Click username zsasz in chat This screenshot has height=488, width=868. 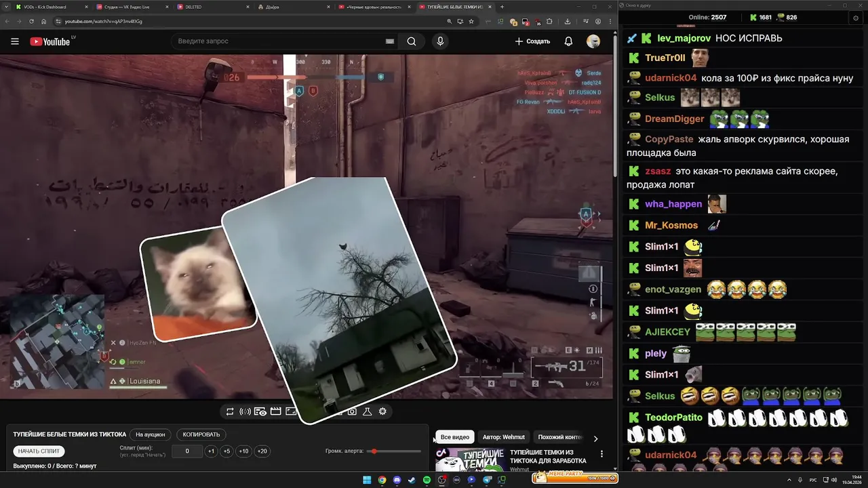pyautogui.click(x=658, y=171)
